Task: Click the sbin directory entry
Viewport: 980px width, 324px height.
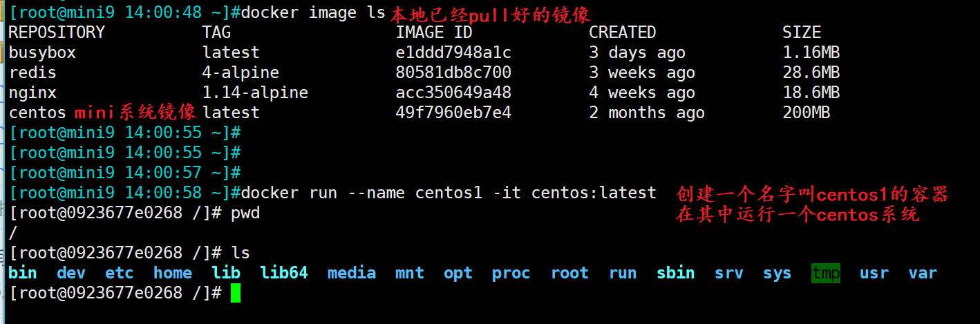Action: point(675,273)
